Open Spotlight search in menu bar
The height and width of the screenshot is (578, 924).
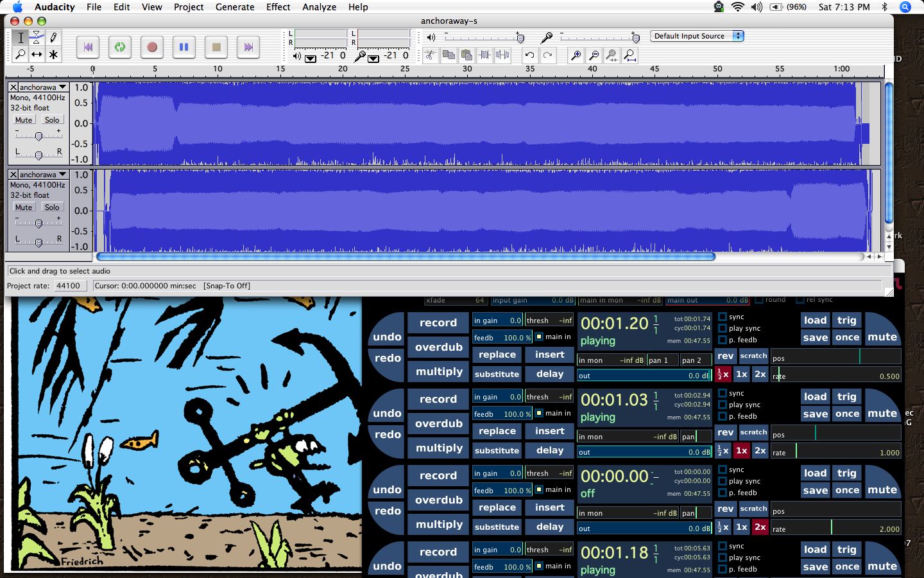point(905,7)
